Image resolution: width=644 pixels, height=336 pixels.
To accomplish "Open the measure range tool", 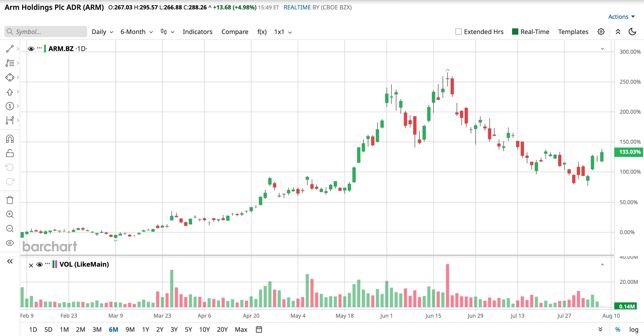I will point(10,120).
